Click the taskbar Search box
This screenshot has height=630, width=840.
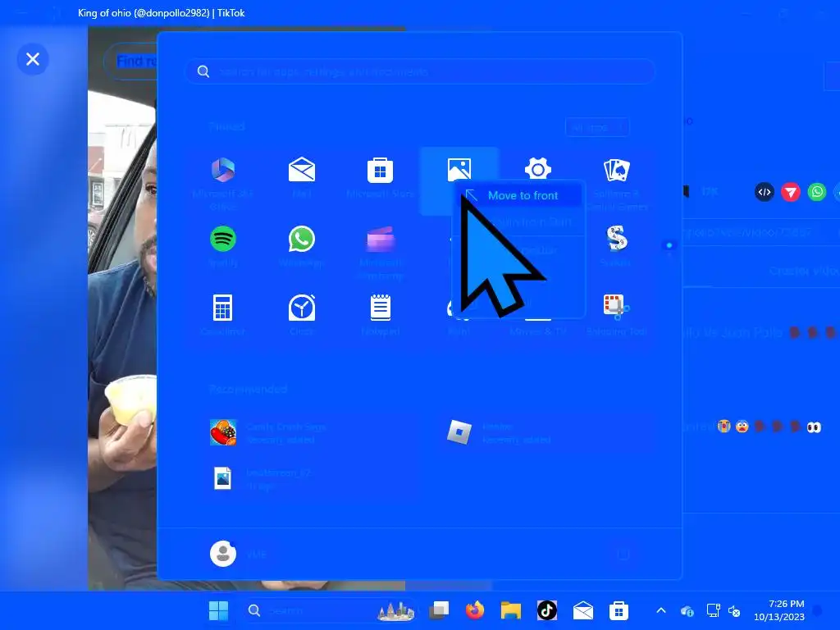330,610
